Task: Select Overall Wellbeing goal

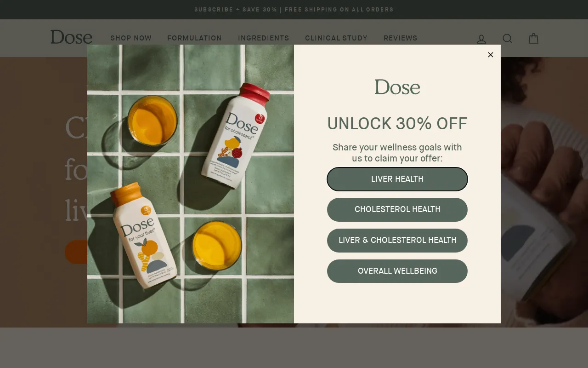Action: click(x=397, y=271)
